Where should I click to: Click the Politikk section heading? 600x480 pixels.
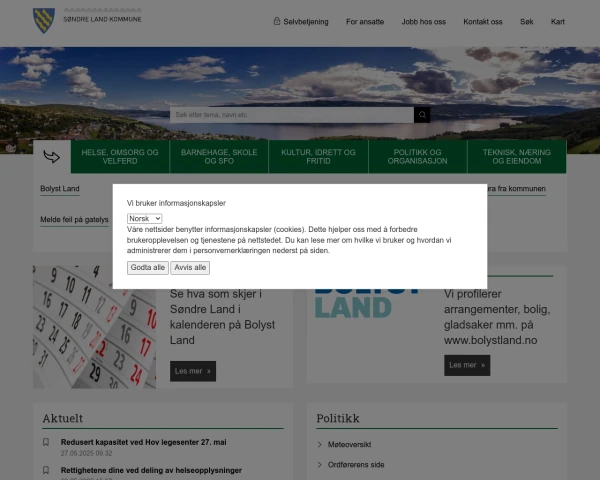(x=338, y=418)
